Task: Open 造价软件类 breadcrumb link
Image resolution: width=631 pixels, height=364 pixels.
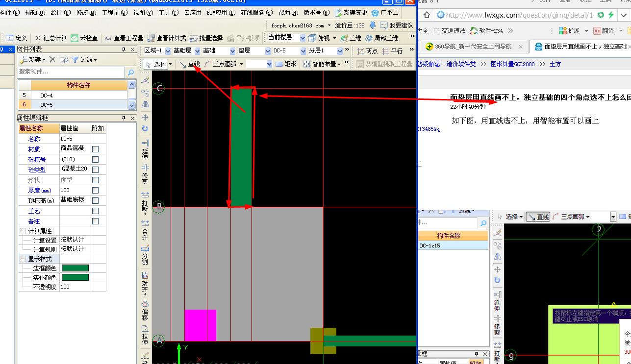Action: coord(461,64)
